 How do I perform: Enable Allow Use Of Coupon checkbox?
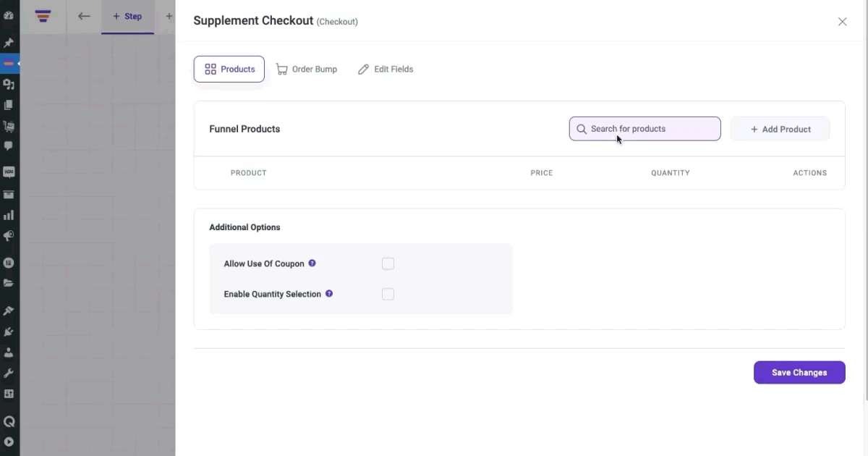point(388,263)
